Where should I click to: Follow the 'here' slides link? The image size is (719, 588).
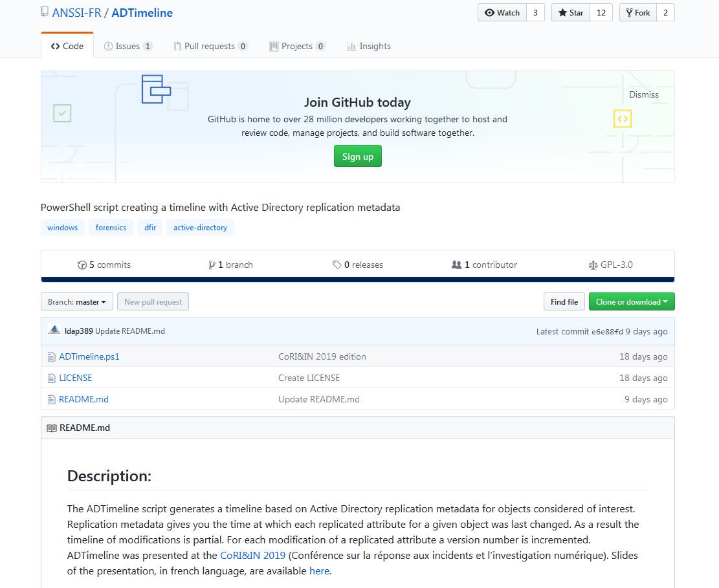[319, 571]
